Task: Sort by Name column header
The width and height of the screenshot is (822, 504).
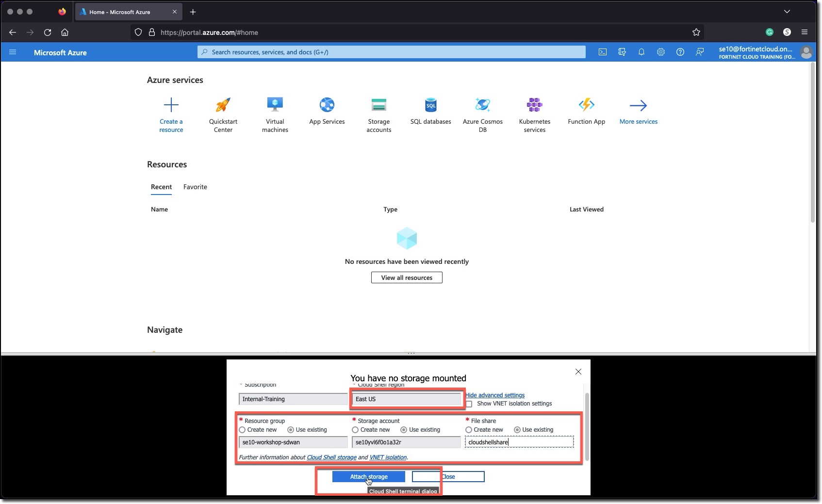Action: click(159, 210)
